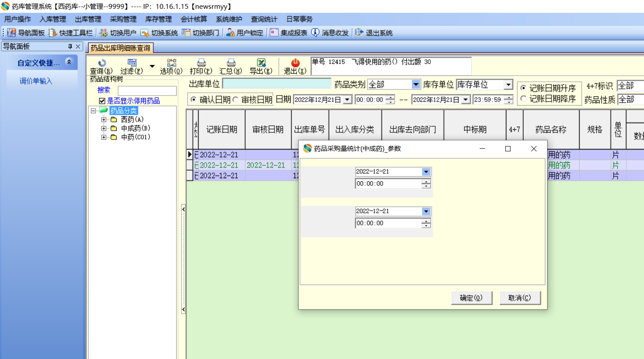This screenshot has width=644, height=359.
Task: Close the 导航面板 panel
Action: 78,46
